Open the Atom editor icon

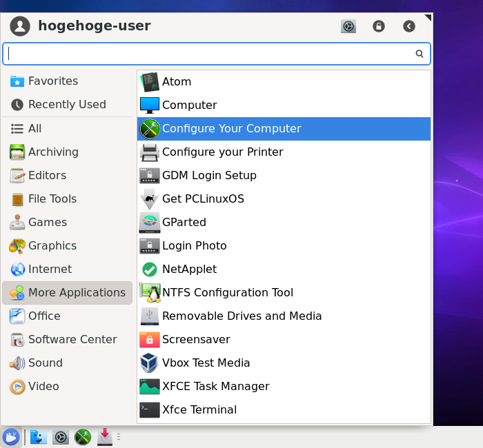click(x=150, y=82)
